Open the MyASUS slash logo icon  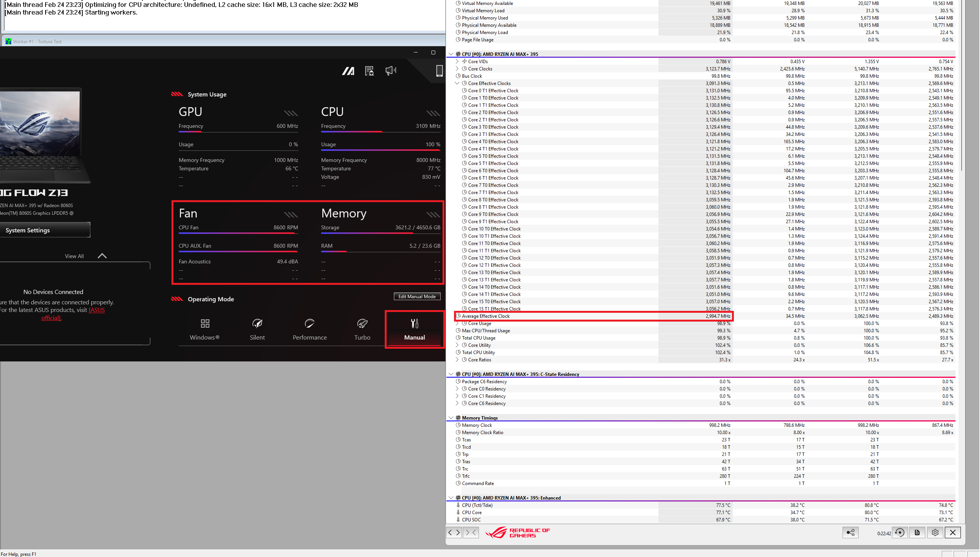[x=348, y=71]
